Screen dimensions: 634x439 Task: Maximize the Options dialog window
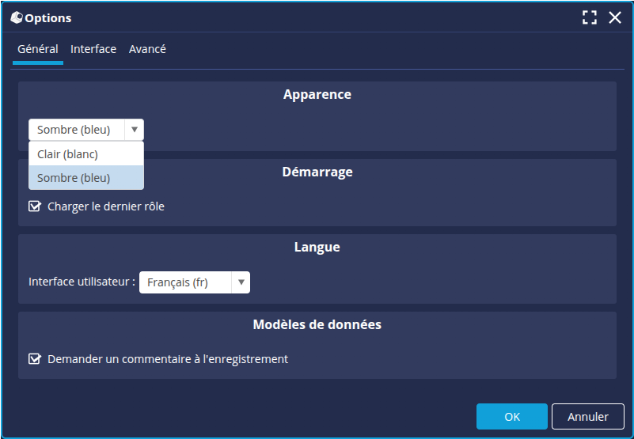tap(589, 18)
